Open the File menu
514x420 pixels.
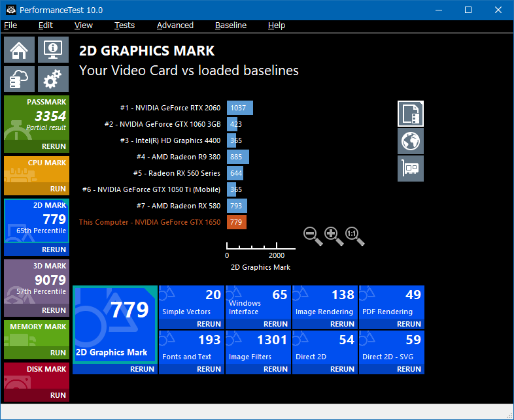coord(10,25)
